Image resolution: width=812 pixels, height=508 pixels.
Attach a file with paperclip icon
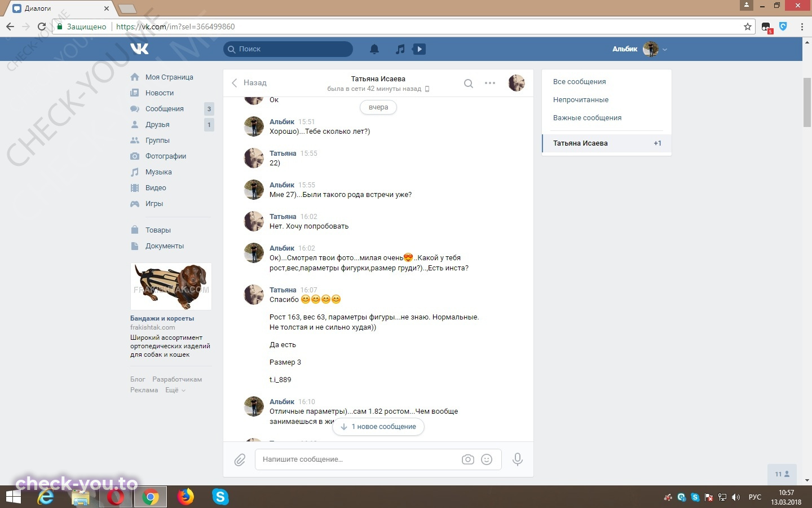[240, 459]
